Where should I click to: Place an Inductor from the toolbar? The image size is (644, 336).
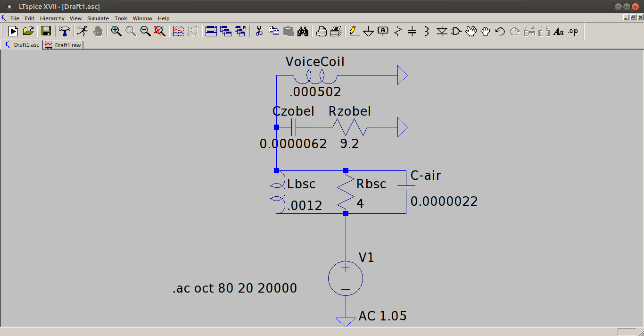pos(427,31)
